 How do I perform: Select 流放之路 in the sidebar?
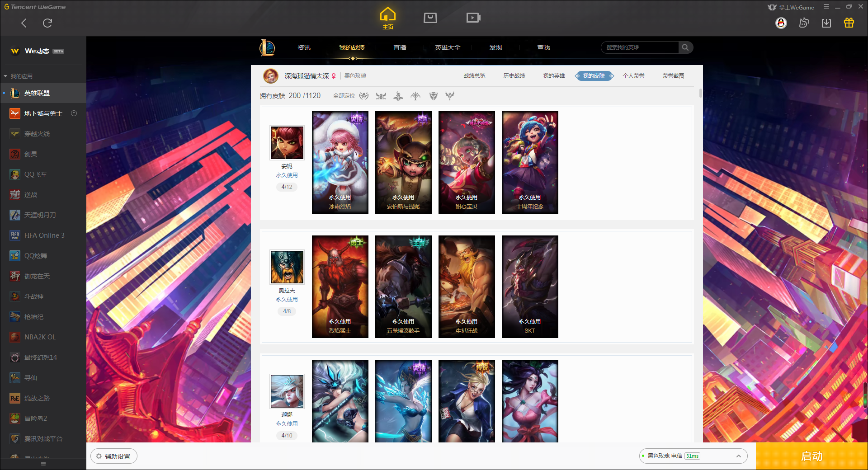tap(43, 398)
